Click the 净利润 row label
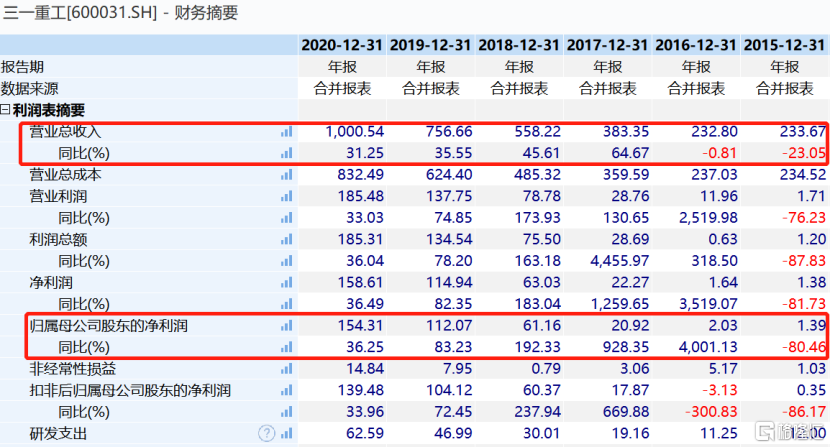The height and width of the screenshot is (448, 830). click(x=51, y=283)
